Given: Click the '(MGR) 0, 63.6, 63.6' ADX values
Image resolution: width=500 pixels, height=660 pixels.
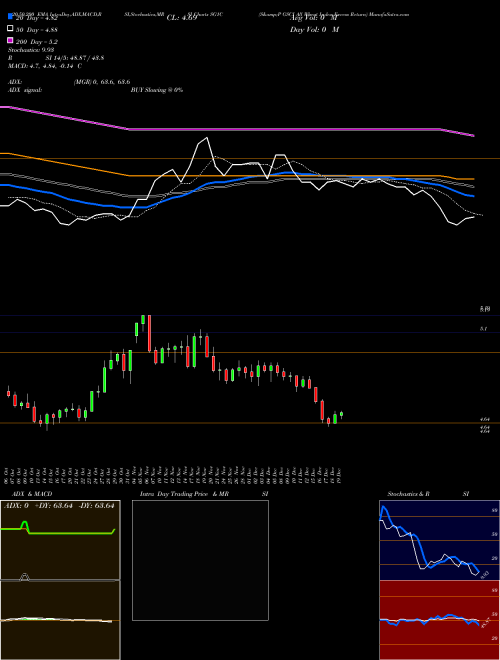Looking at the screenshot, I should coord(102,82).
